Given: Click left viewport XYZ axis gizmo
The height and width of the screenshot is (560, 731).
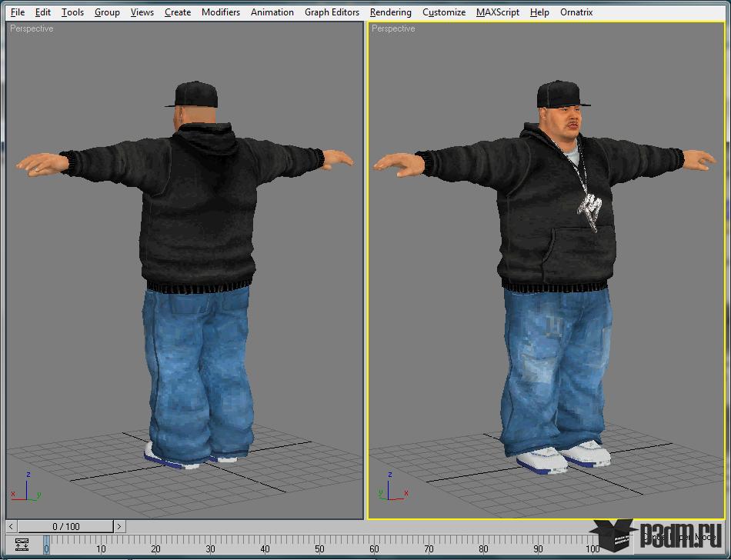Looking at the screenshot, I should pos(26,488).
